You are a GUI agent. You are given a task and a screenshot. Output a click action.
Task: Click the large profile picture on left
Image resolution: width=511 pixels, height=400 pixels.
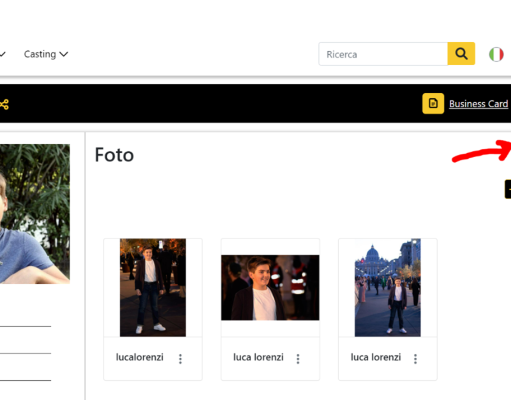35,214
